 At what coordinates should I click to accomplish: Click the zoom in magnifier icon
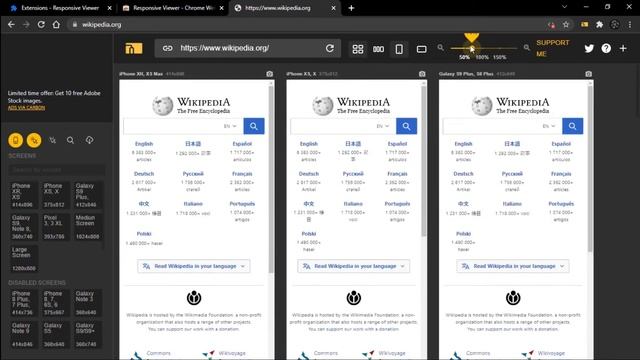[527, 48]
